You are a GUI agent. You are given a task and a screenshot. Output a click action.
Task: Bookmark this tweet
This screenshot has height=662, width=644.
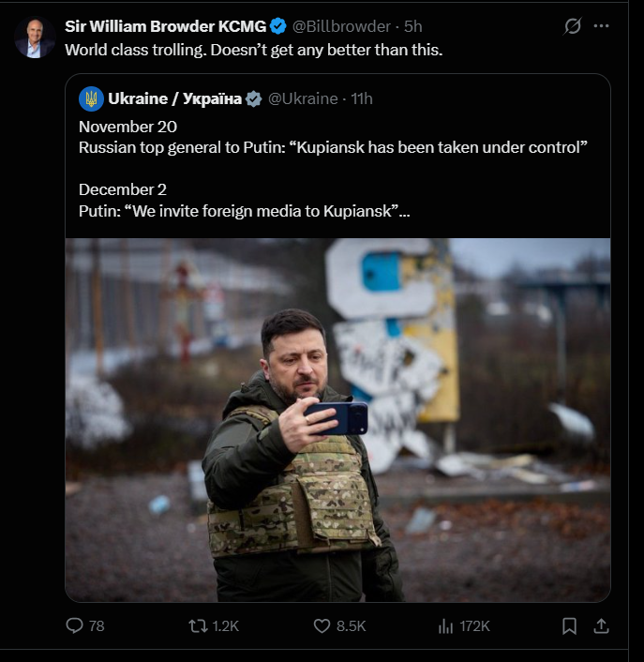point(569,625)
